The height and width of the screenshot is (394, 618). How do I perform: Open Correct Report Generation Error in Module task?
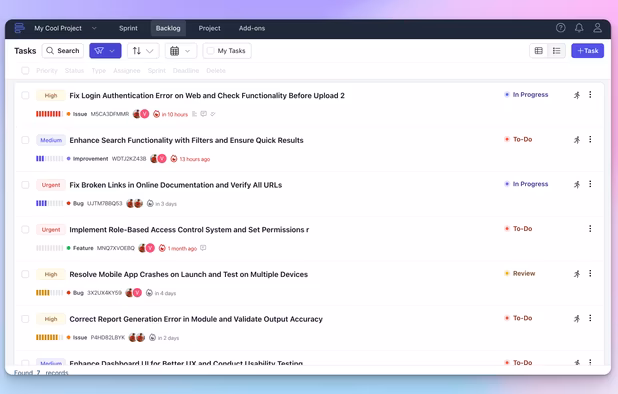(x=196, y=319)
